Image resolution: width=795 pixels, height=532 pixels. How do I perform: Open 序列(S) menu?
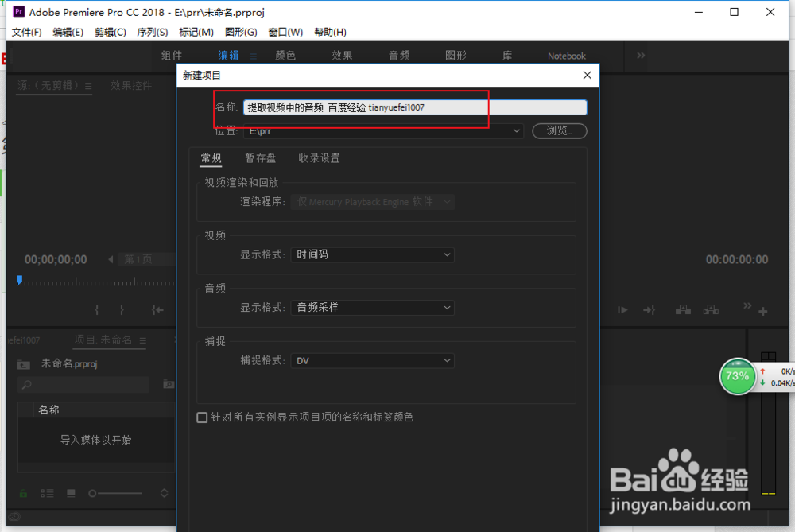[152, 32]
